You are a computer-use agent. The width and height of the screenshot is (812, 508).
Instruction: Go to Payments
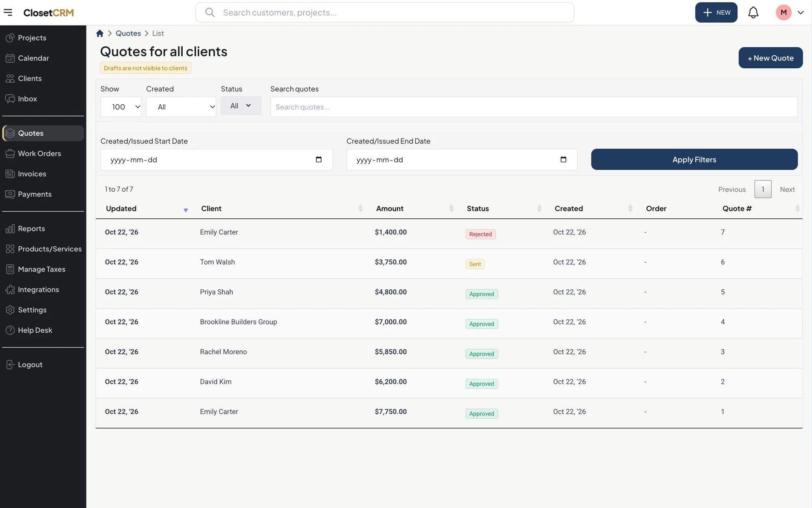click(43, 194)
